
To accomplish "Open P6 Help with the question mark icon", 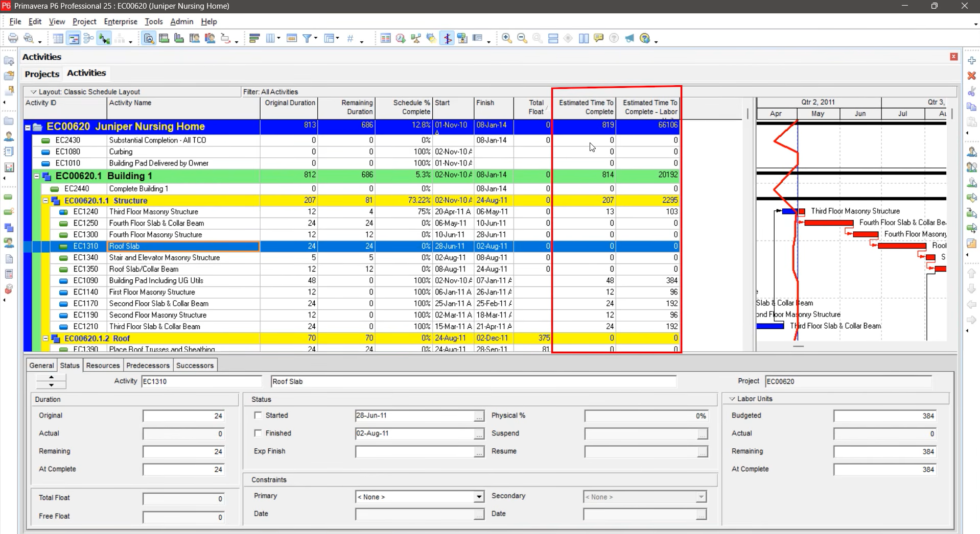I will pyautogui.click(x=614, y=38).
